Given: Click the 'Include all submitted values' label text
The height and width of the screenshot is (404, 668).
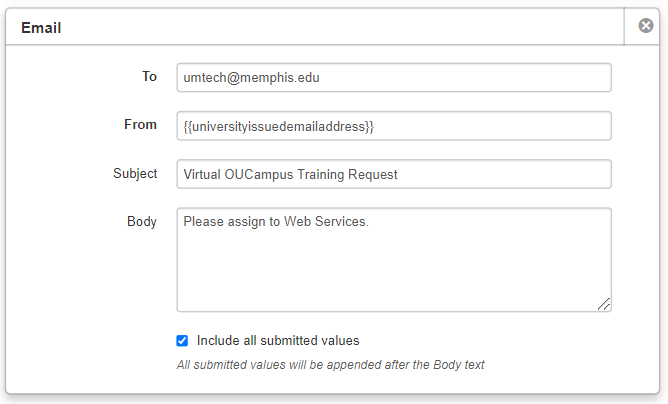Looking at the screenshot, I should [278, 340].
